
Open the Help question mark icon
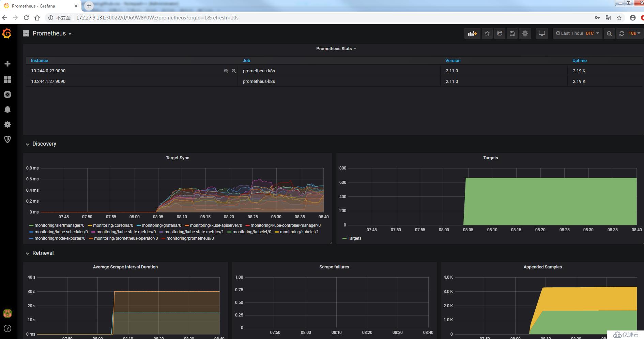tap(7, 328)
